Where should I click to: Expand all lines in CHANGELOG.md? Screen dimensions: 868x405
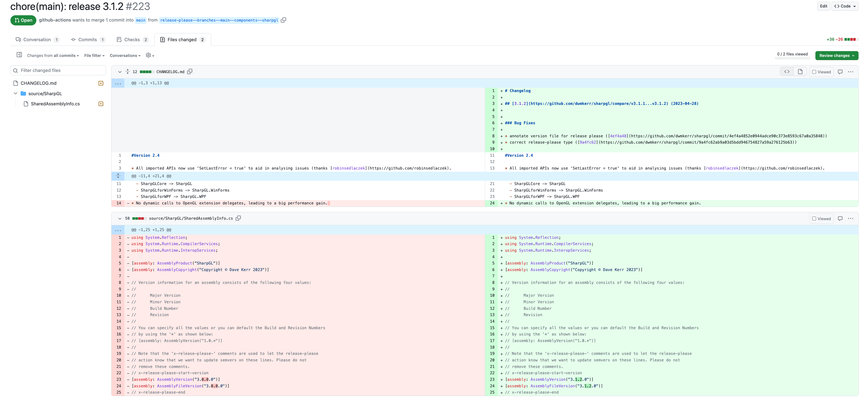[128, 72]
